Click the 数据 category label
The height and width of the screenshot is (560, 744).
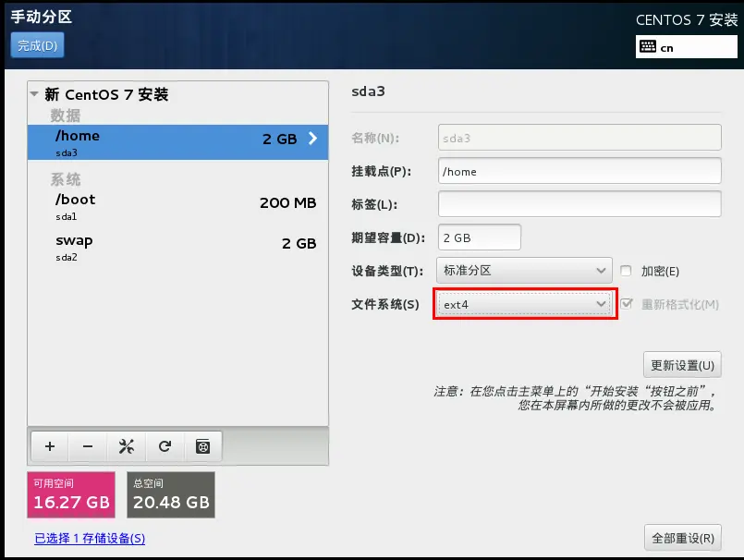click(66, 116)
